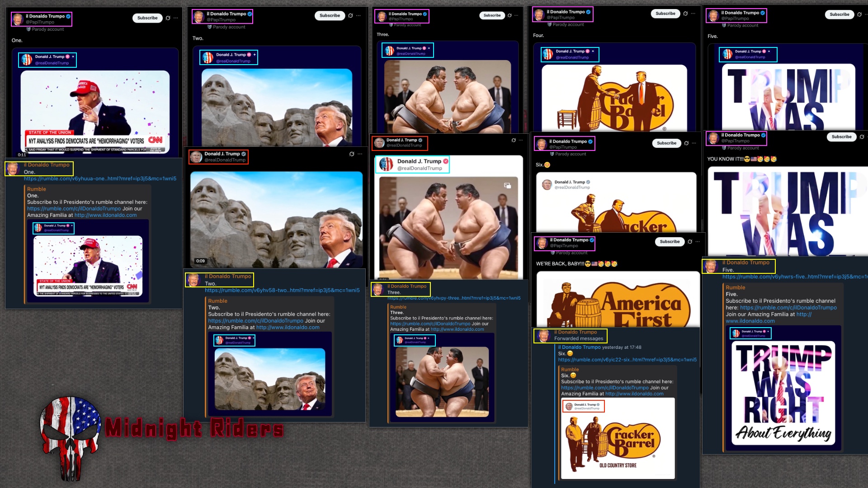
Task: Open rumble channel link in Telegram 'One.' message
Action: pos(74,209)
